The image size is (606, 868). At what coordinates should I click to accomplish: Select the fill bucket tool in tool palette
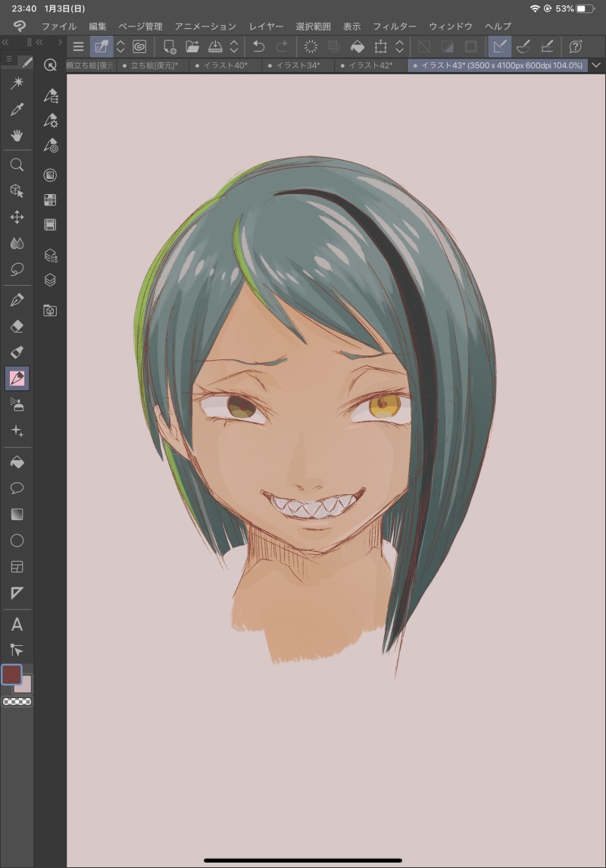pyautogui.click(x=17, y=462)
